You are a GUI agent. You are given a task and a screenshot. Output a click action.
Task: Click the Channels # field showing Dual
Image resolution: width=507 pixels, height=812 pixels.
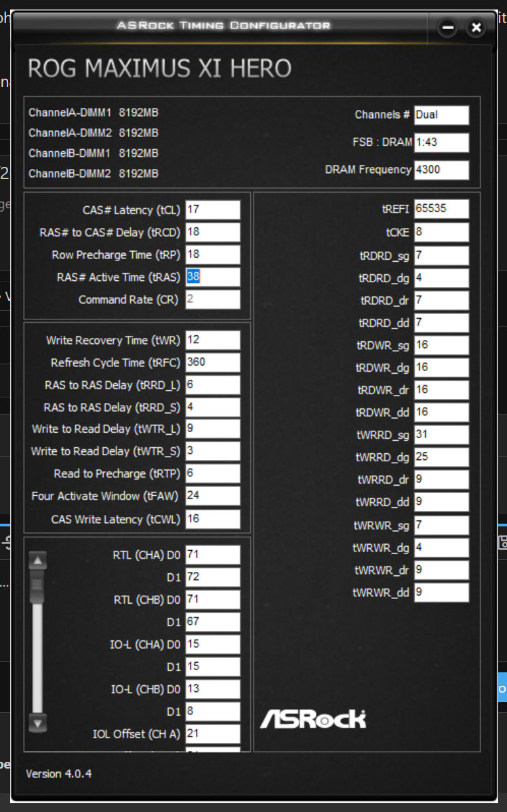point(441,115)
